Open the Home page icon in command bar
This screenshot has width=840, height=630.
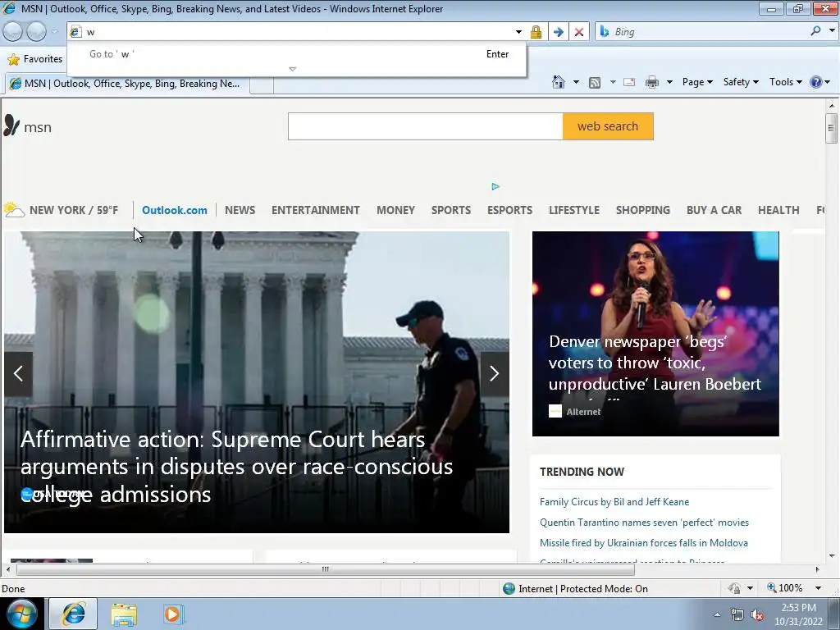pyautogui.click(x=558, y=82)
